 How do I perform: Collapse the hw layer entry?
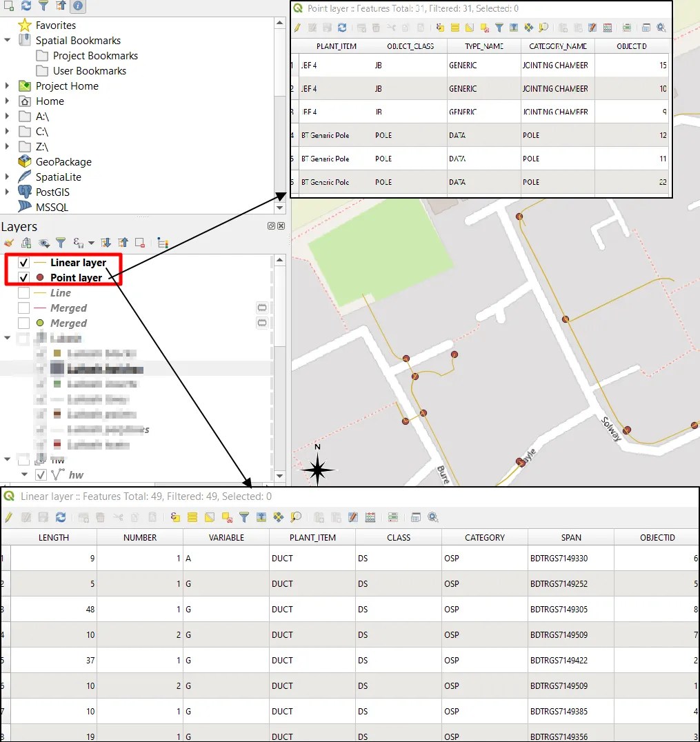tap(25, 474)
